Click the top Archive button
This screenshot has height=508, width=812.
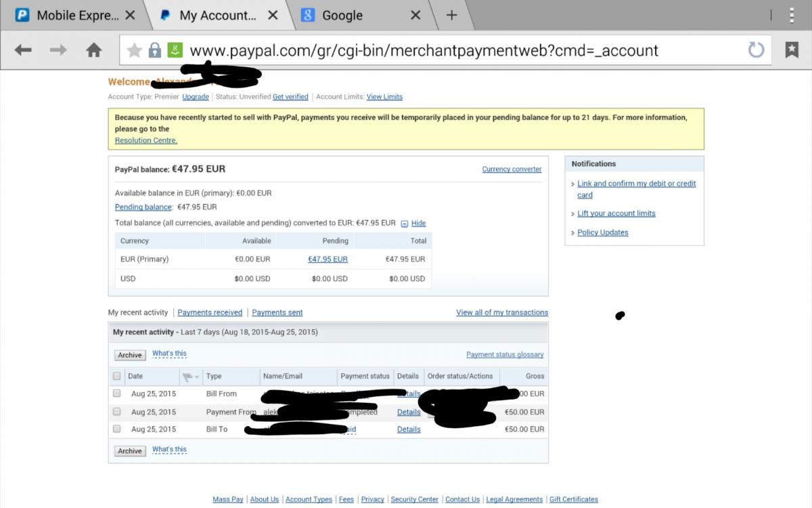(x=130, y=355)
